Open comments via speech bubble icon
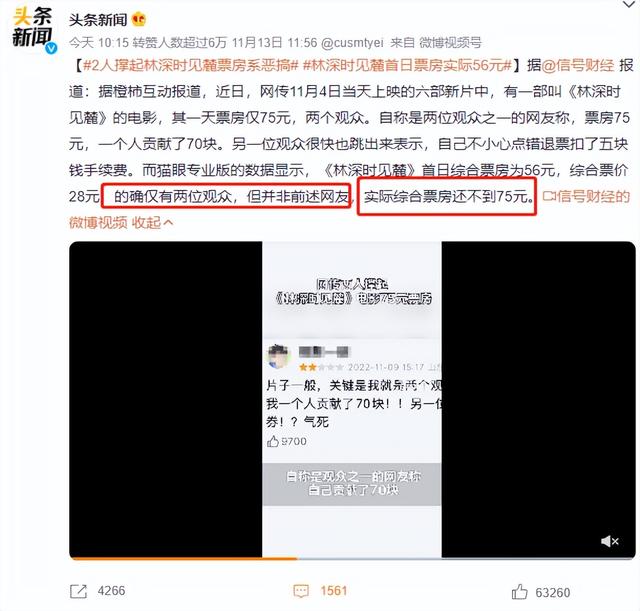This screenshot has width=640, height=611. (x=301, y=591)
